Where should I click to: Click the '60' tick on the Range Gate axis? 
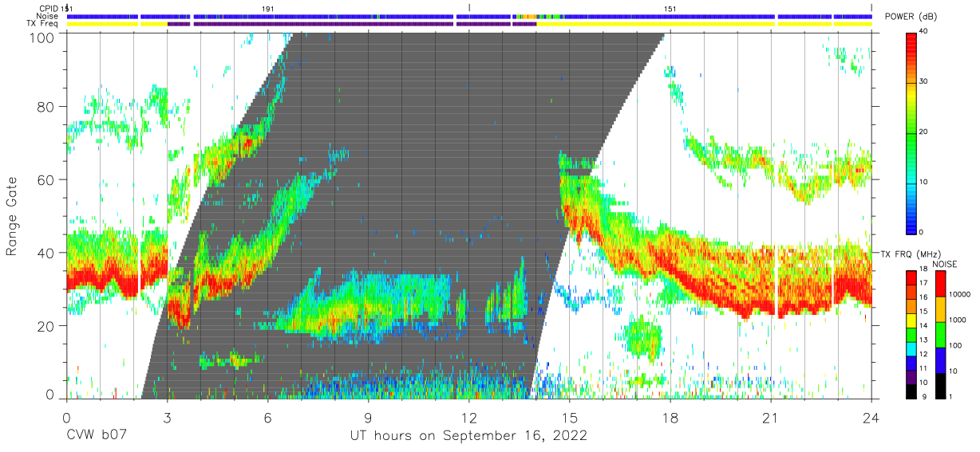(x=47, y=179)
